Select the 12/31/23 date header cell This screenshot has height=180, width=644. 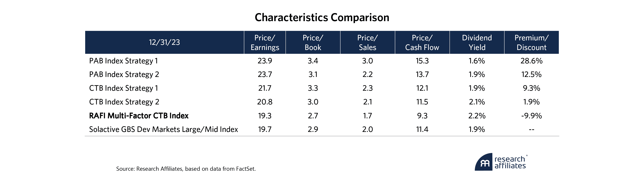[164, 42]
